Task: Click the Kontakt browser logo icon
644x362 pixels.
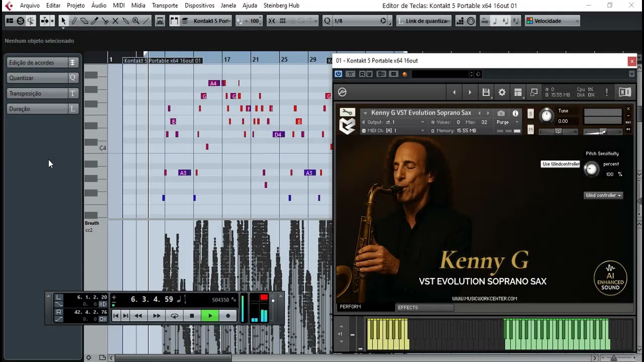Action: point(342,92)
